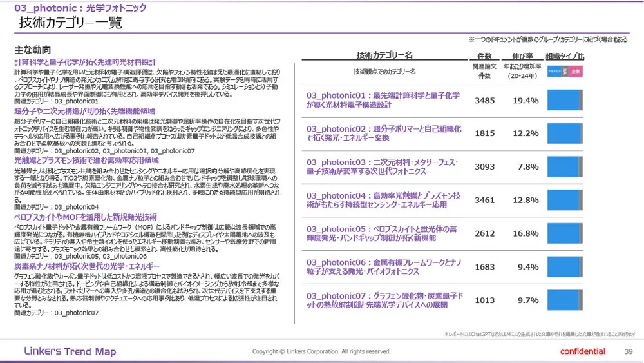
Task: Click the count value '3461'
Action: 485,201
